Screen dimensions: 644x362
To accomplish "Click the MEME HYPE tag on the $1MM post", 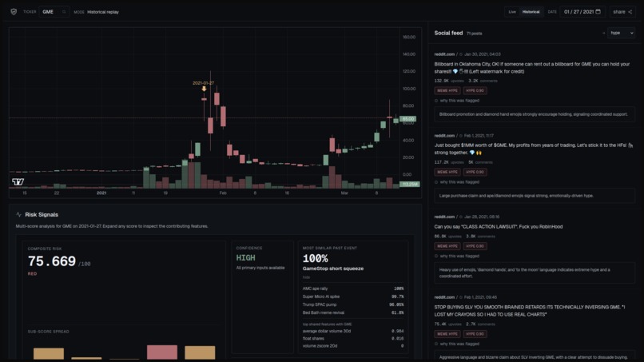I will click(x=447, y=172).
